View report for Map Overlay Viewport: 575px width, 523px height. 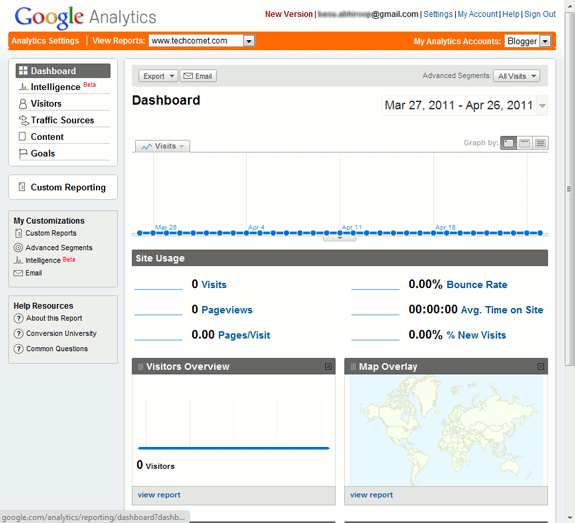click(371, 495)
